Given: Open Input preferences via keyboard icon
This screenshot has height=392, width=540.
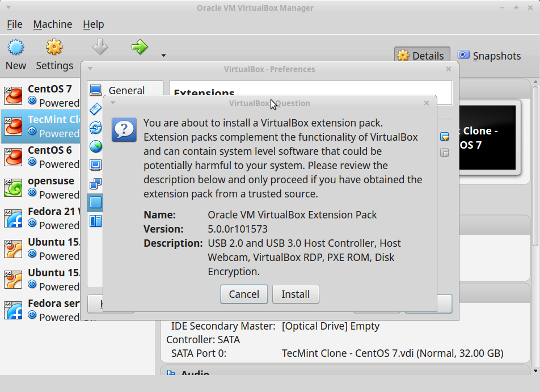Looking at the screenshot, I should click(95, 109).
